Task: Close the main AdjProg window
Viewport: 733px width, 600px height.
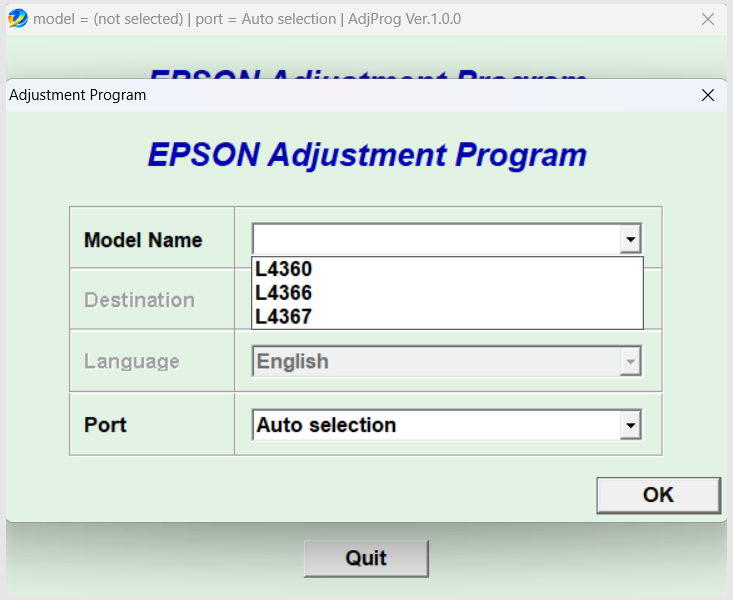Action: (708, 19)
